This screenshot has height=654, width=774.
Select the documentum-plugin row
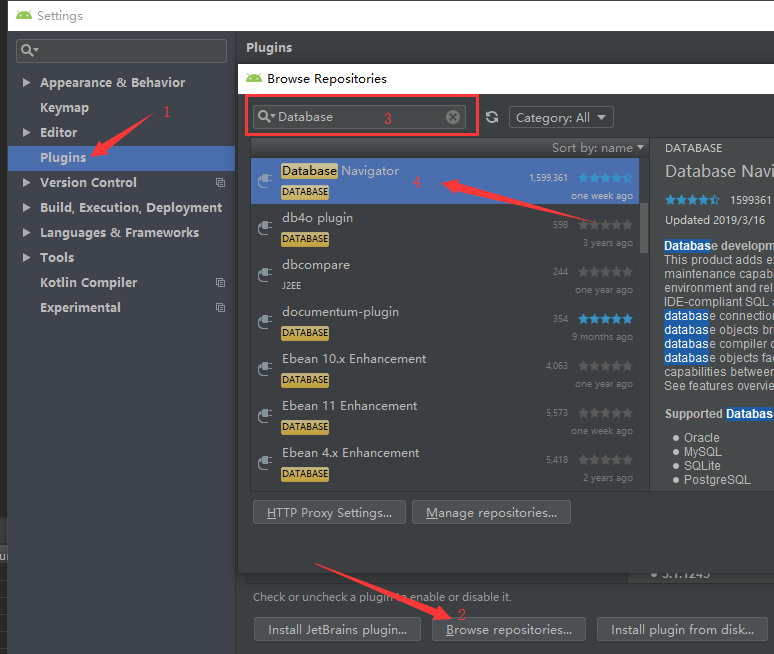pyautogui.click(x=445, y=322)
